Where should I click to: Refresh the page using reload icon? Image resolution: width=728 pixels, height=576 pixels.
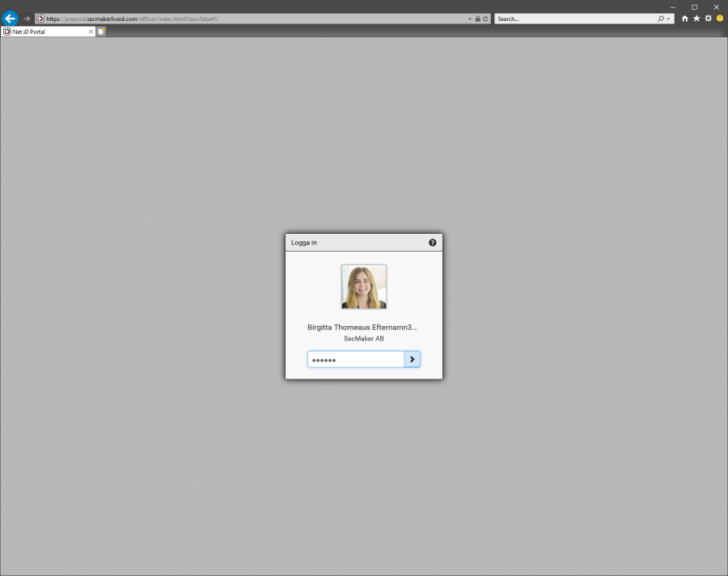tap(486, 19)
